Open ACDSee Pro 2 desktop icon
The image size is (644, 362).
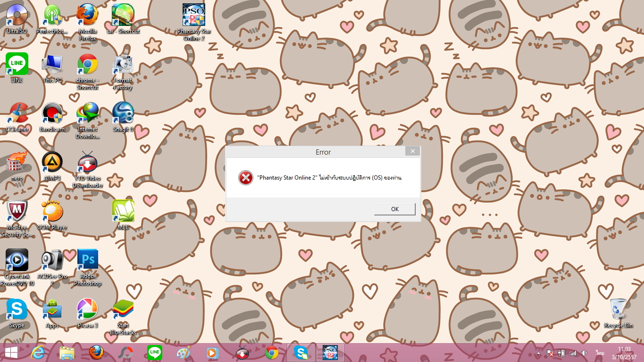(x=52, y=267)
